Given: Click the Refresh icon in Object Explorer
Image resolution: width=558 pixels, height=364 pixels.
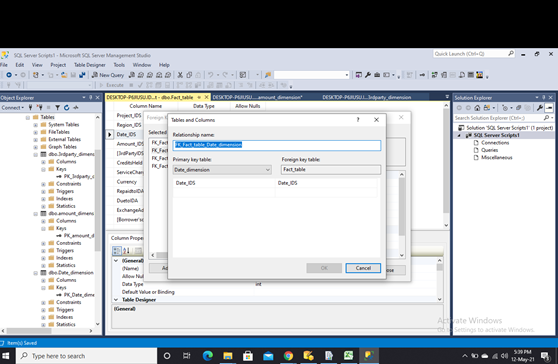Looking at the screenshot, I should (x=67, y=107).
